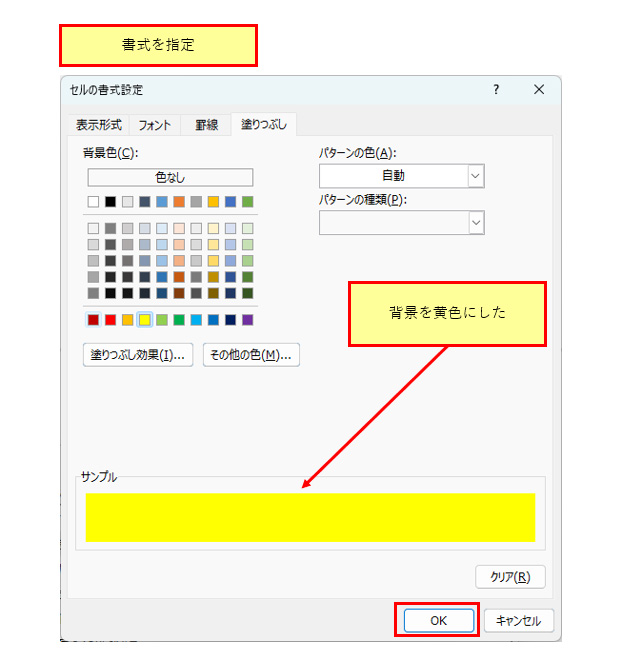Open 塗りつぶし効果 options

coord(138,355)
